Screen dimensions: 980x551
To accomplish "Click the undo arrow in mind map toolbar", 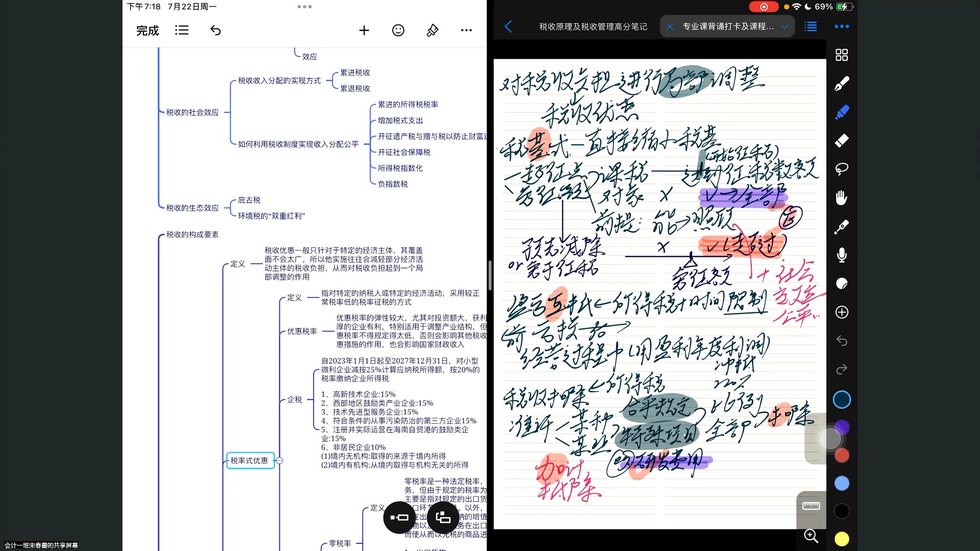I will [x=215, y=31].
